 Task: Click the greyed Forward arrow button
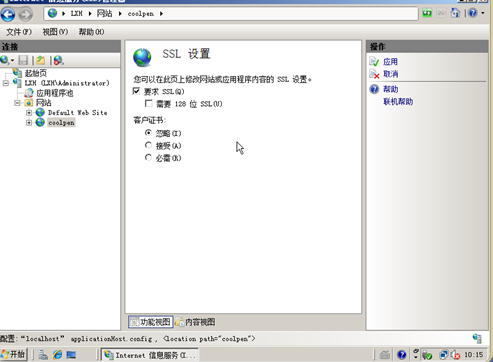[x=26, y=14]
